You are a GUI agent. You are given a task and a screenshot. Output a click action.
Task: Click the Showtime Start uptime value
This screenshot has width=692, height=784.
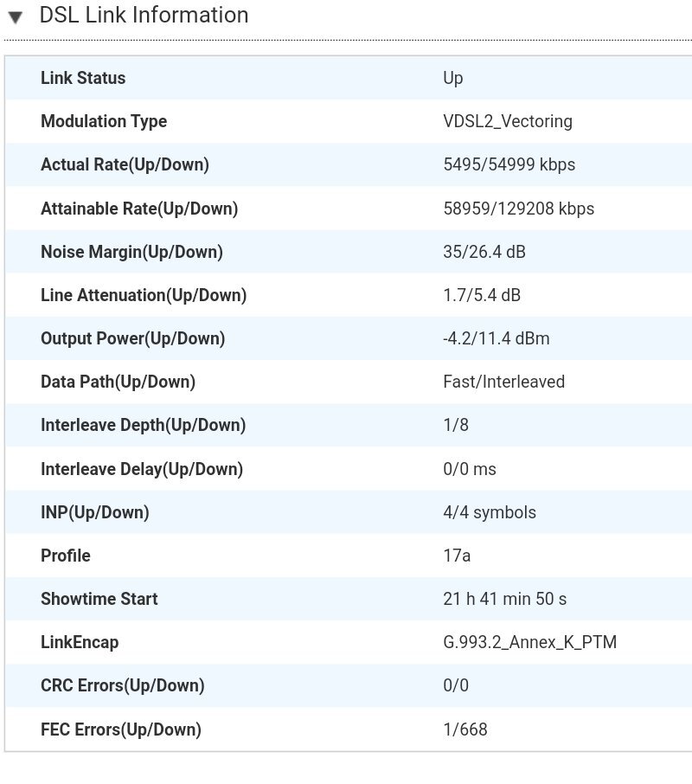click(504, 599)
